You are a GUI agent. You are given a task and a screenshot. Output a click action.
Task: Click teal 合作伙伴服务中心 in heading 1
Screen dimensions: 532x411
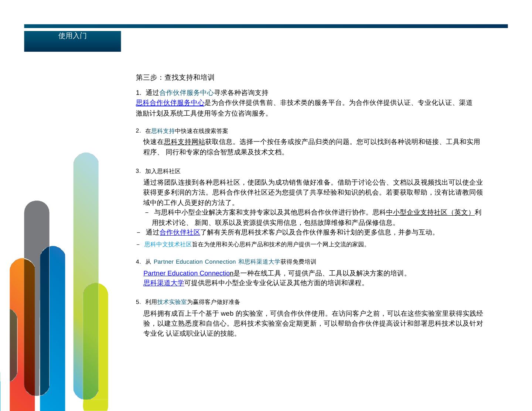[186, 93]
